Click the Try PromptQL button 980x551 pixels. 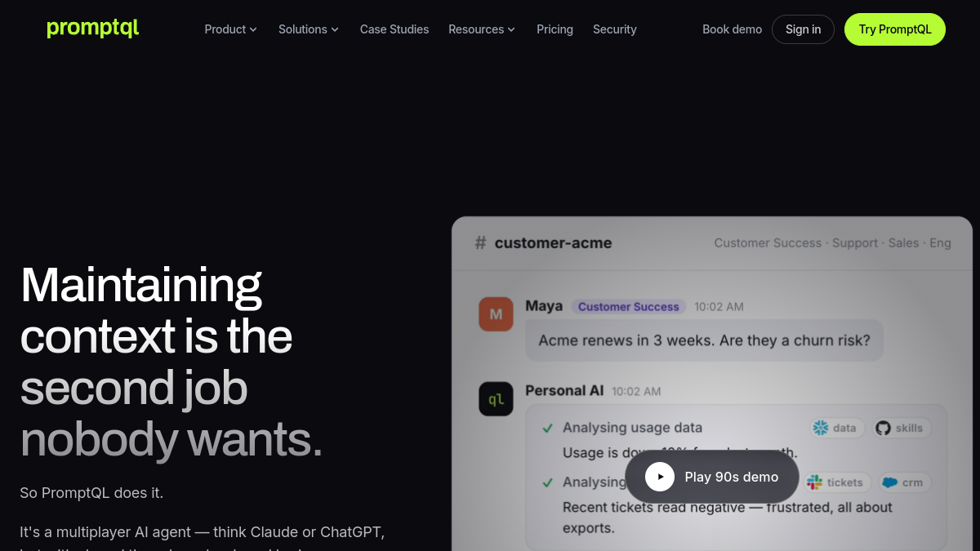pyautogui.click(x=895, y=29)
